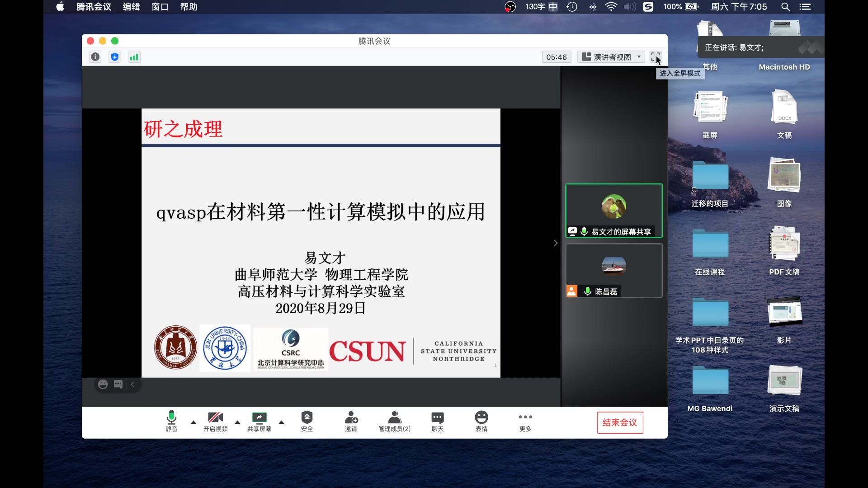Screen dimensions: 868x488
Task: Open 管理成员(2) member list
Action: pyautogui.click(x=395, y=421)
